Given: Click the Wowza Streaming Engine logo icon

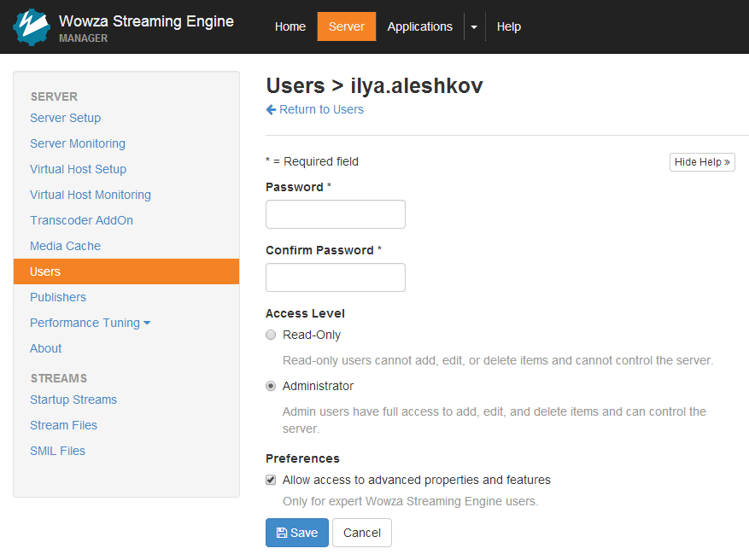Looking at the screenshot, I should click(x=32, y=26).
